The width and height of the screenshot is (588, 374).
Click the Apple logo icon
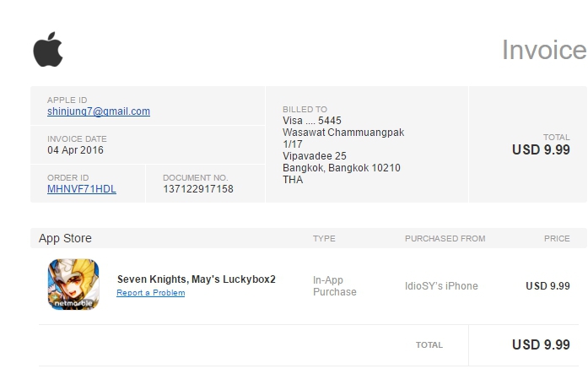[x=48, y=51]
